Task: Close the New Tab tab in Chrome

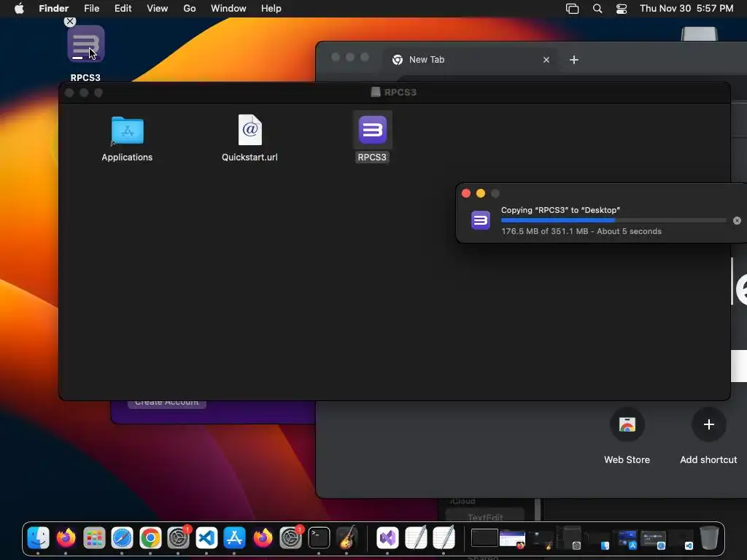Action: (546, 60)
